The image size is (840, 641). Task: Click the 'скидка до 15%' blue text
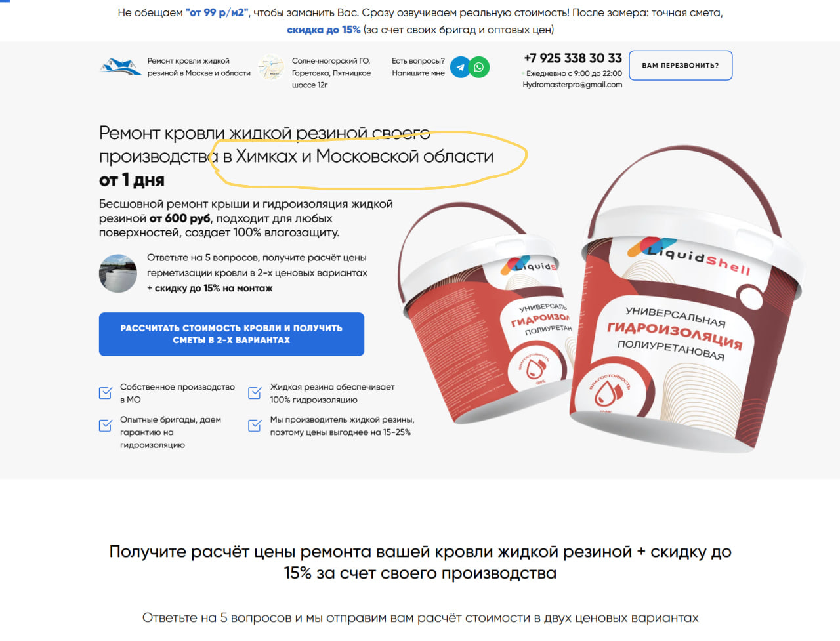tap(324, 30)
